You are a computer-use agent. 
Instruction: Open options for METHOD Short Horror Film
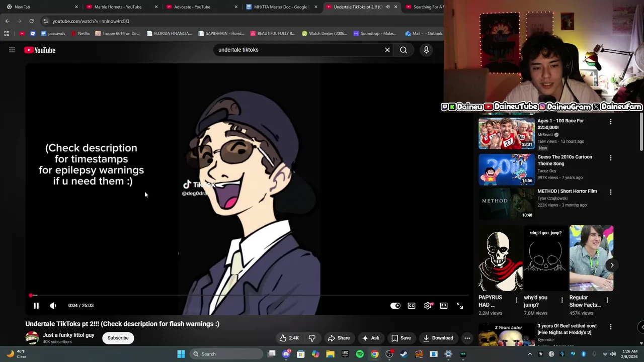[x=611, y=192]
